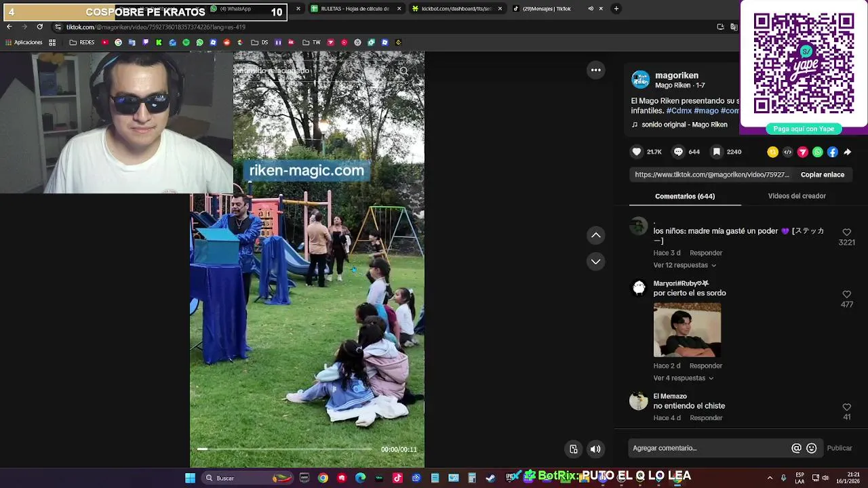Viewport: 868px width, 488px height.
Task: Reply to Maryori#Ruby's comment
Action: point(706,366)
